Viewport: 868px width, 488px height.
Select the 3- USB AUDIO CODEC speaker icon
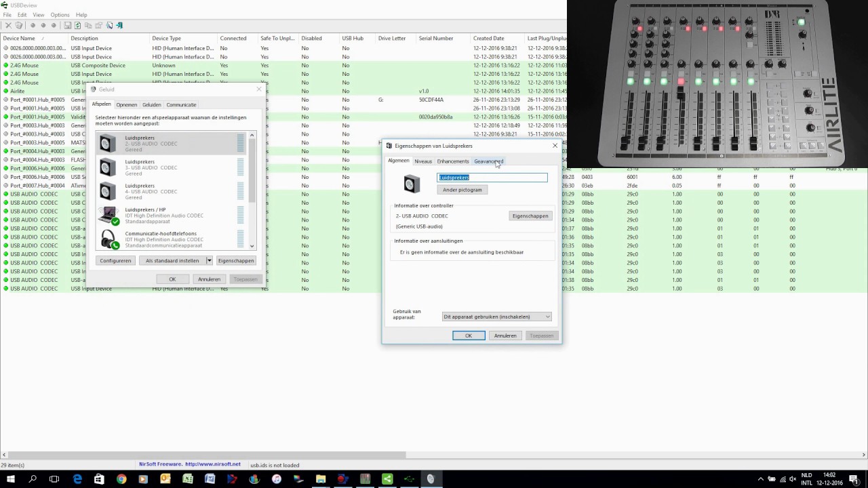108,167
